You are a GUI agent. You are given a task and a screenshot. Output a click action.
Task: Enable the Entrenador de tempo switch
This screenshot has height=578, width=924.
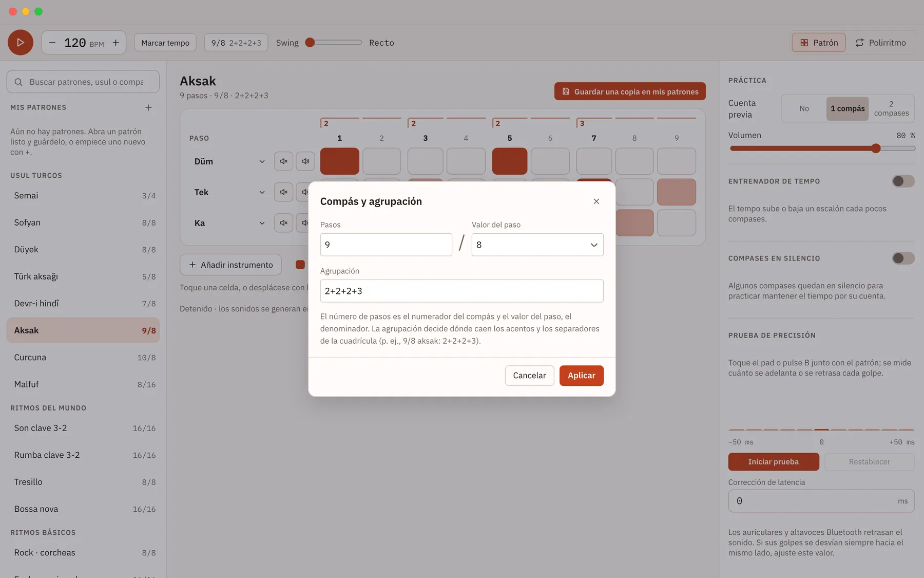click(x=903, y=181)
